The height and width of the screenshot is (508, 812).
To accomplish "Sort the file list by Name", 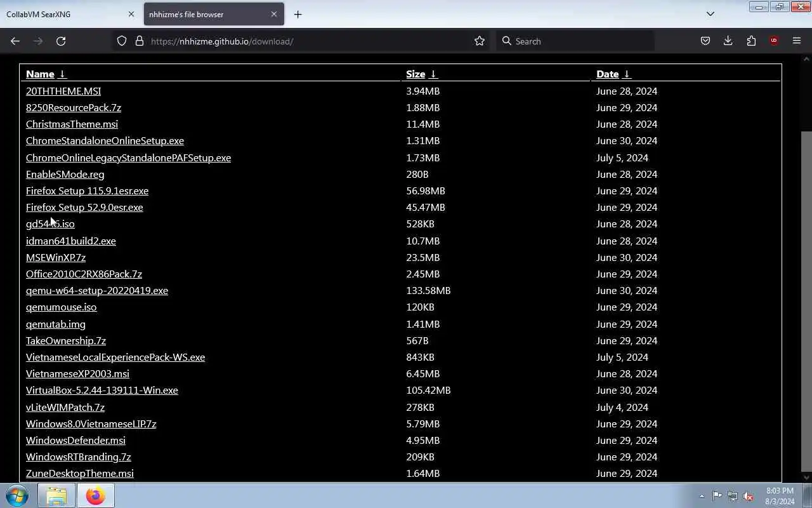I will pyautogui.click(x=46, y=74).
